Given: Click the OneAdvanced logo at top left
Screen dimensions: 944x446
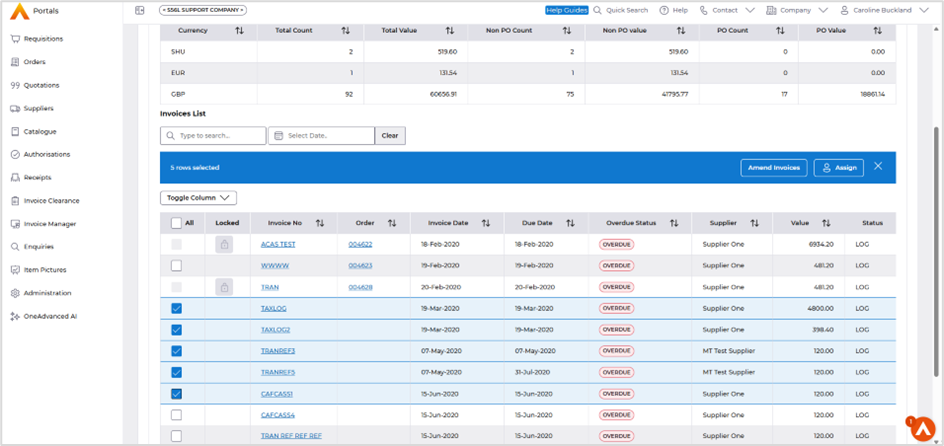Looking at the screenshot, I should click(x=20, y=11).
